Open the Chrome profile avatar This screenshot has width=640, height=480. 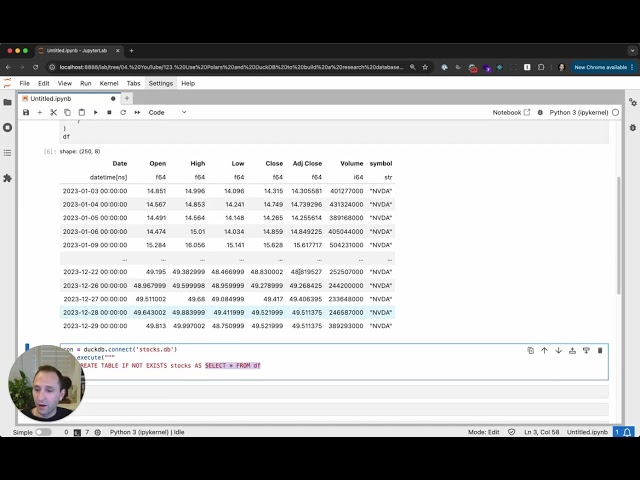coord(561,67)
